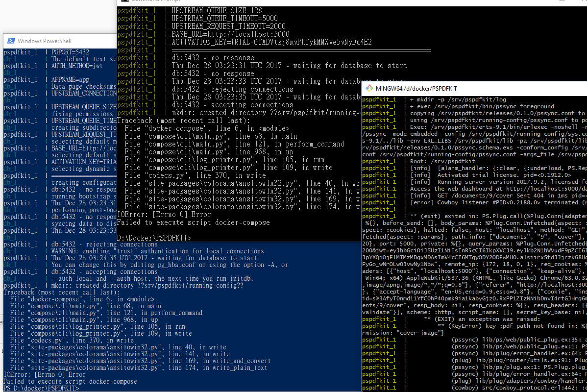Click 'line 169, in write_and_convert' in PowerShell
Viewport: 587px width, 392px height.
tap(219, 361)
